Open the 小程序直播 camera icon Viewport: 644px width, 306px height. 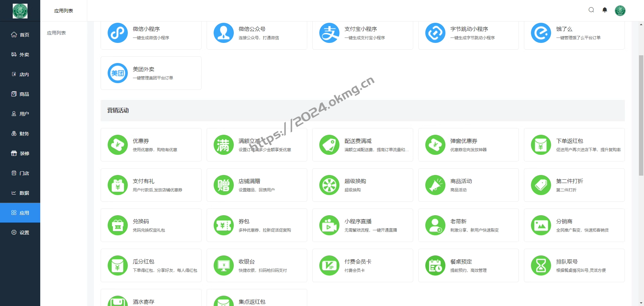click(329, 225)
